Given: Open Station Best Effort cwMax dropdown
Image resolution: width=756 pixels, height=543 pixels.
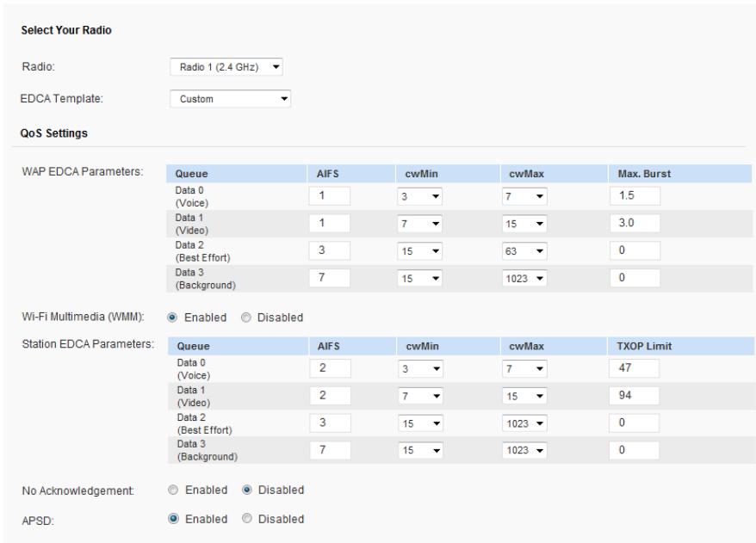Looking at the screenshot, I should (524, 423).
